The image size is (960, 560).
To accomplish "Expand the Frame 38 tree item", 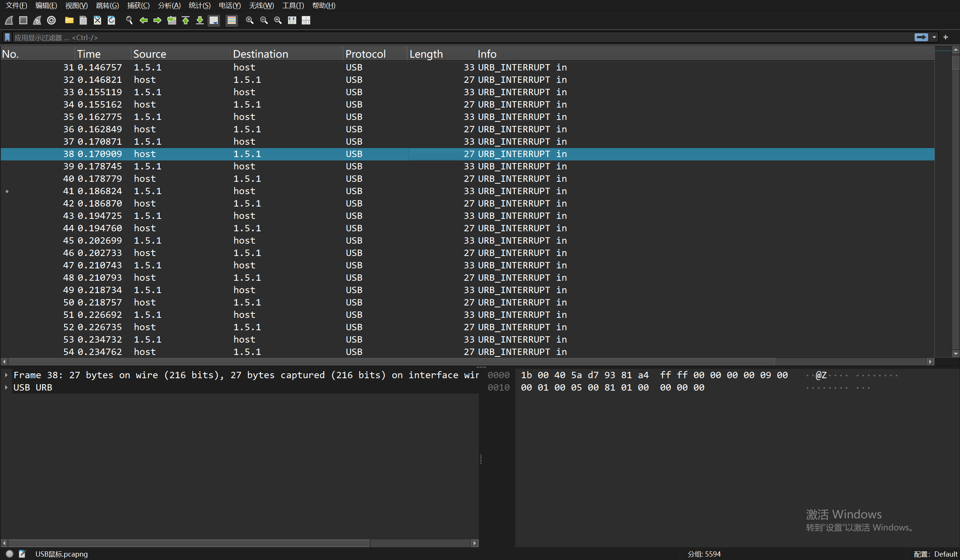I will point(6,375).
